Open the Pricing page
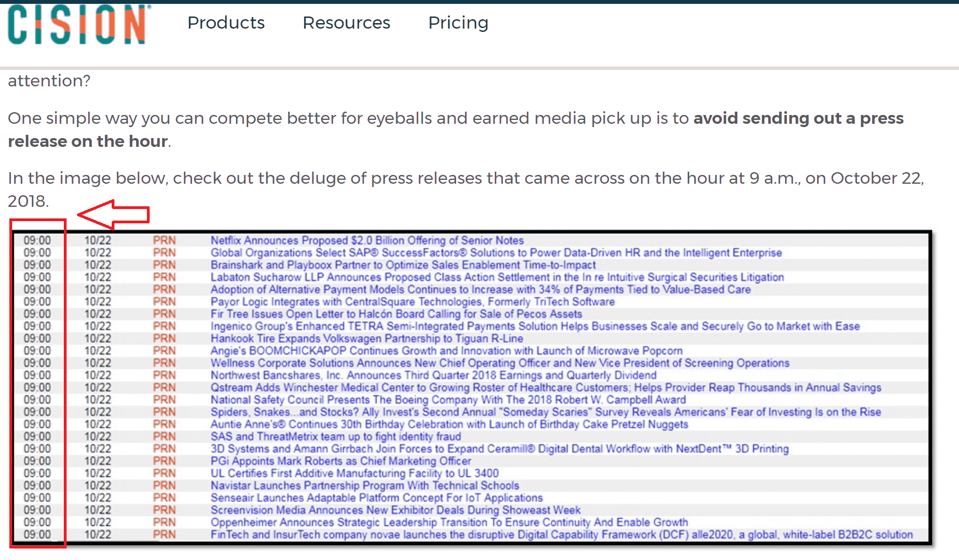This screenshot has width=959, height=560. 458,23
